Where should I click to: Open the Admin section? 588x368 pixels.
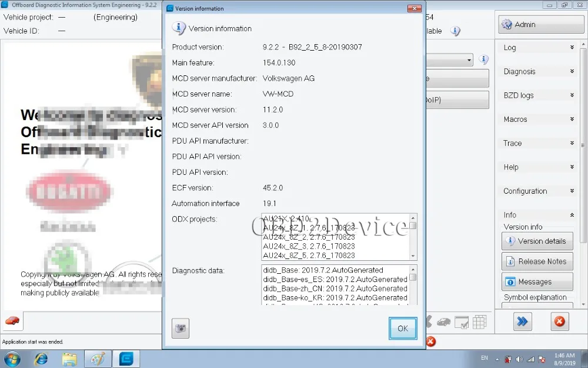coord(540,24)
